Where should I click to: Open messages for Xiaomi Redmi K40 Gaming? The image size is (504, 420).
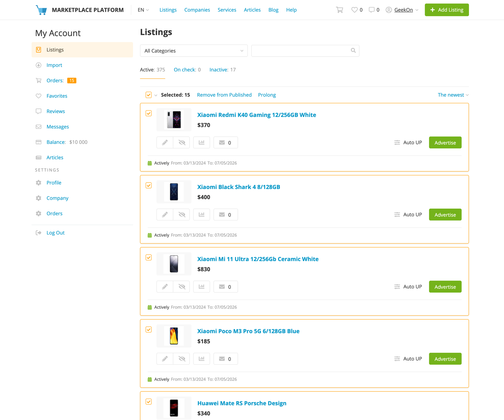[x=226, y=143]
